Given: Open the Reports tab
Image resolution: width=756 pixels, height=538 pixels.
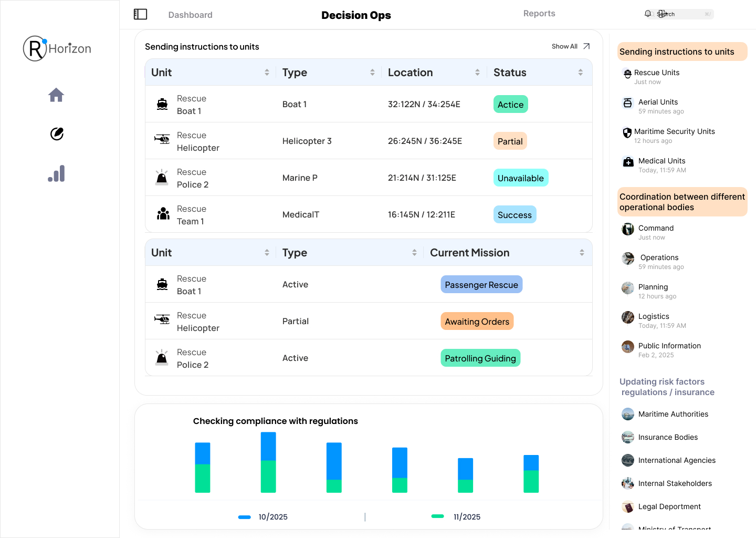Looking at the screenshot, I should pos(539,14).
